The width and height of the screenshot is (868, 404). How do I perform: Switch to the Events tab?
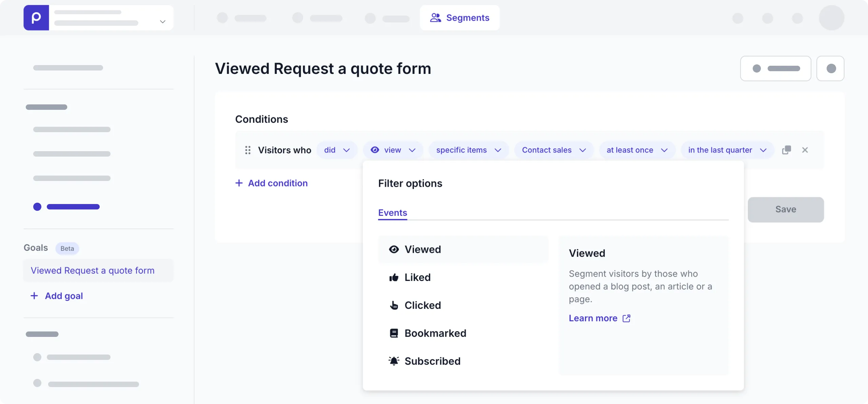click(x=392, y=213)
